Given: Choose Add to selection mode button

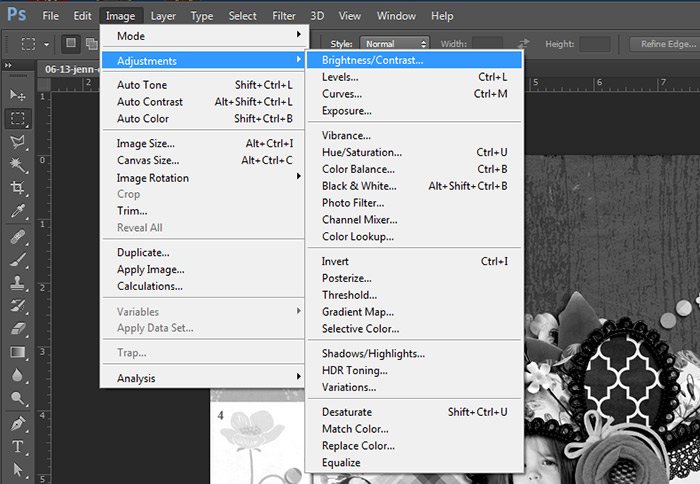Looking at the screenshot, I should [92, 43].
